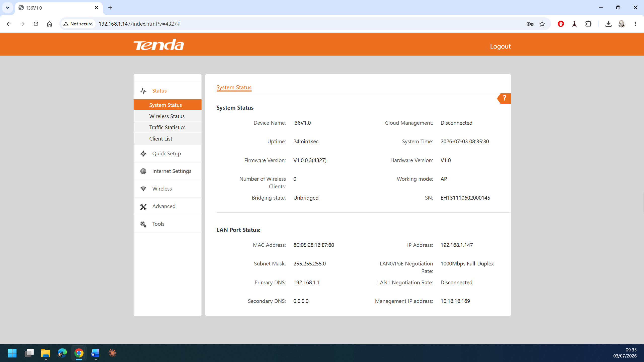Close the i36V1.0 browser tab
This screenshot has width=644, height=362.
tap(97, 8)
